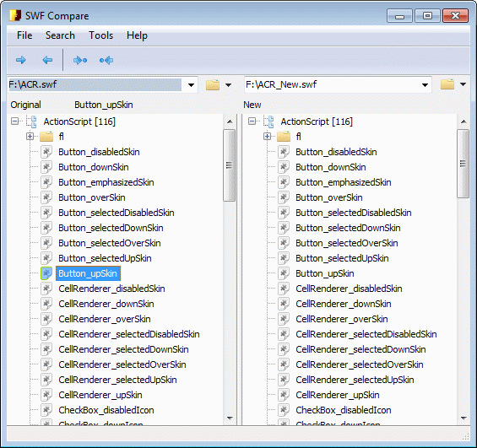Open the Help menu

(x=137, y=35)
